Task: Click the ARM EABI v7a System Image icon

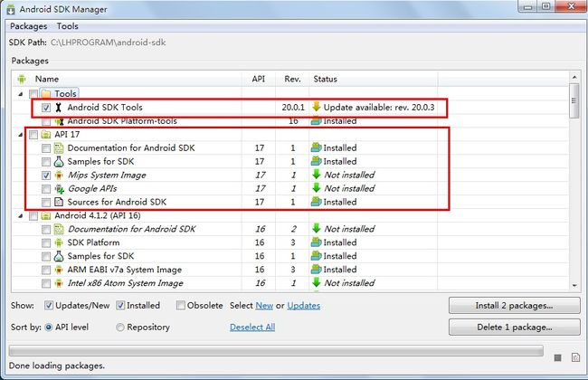Action: tap(59, 270)
